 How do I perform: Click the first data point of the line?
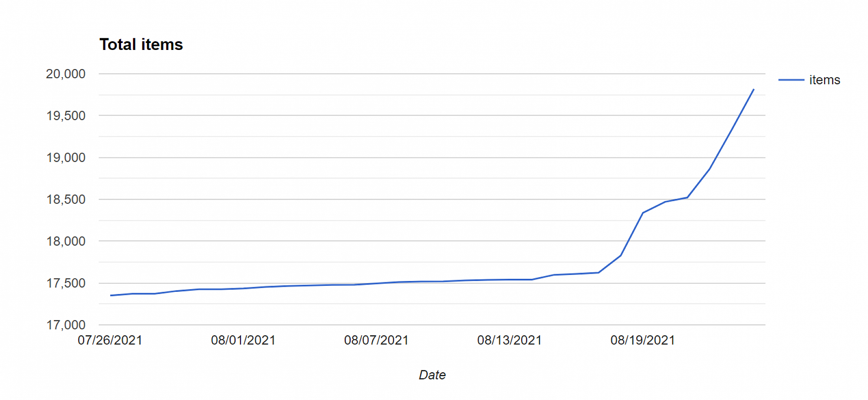point(111,295)
